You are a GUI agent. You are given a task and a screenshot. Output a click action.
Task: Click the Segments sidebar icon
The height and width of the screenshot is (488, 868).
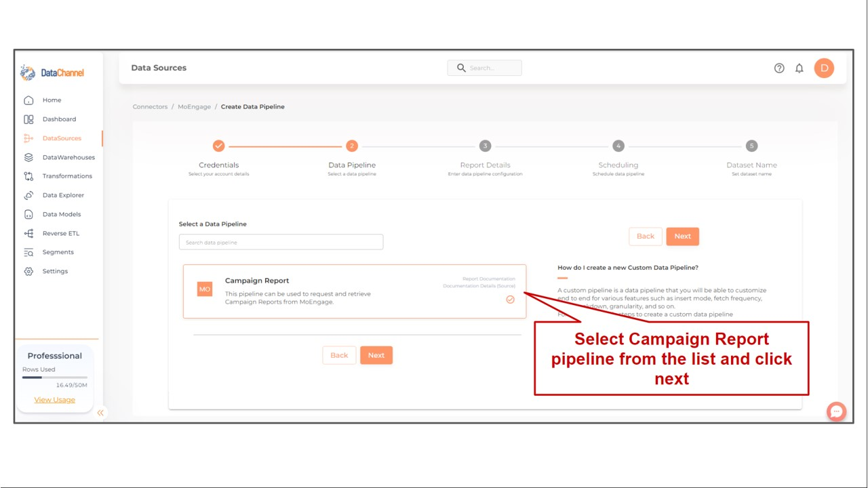28,252
